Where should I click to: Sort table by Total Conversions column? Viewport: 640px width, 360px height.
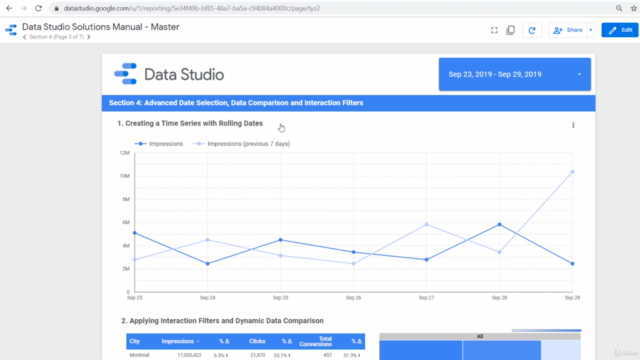click(316, 342)
